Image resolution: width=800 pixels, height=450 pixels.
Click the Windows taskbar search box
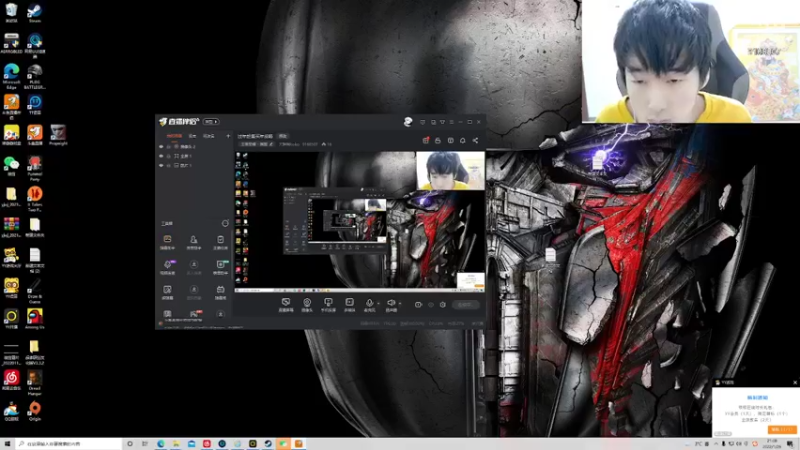coord(60,443)
